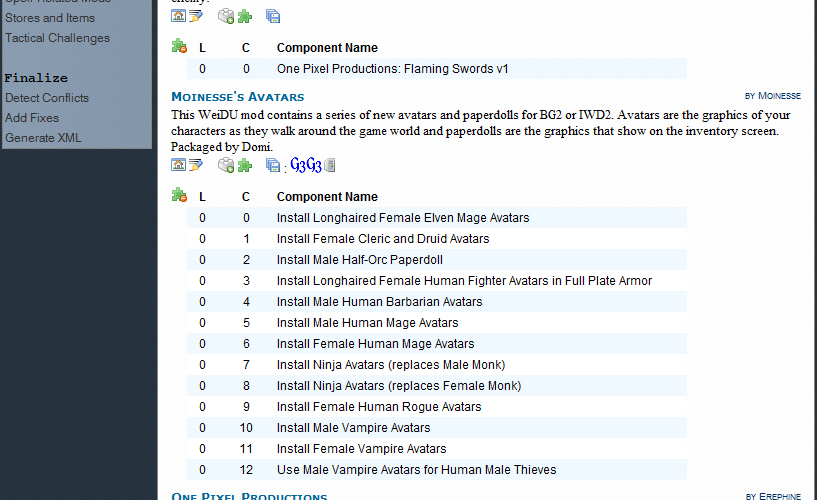Click the Finalize sidebar heading
817x500 pixels.
tap(36, 78)
